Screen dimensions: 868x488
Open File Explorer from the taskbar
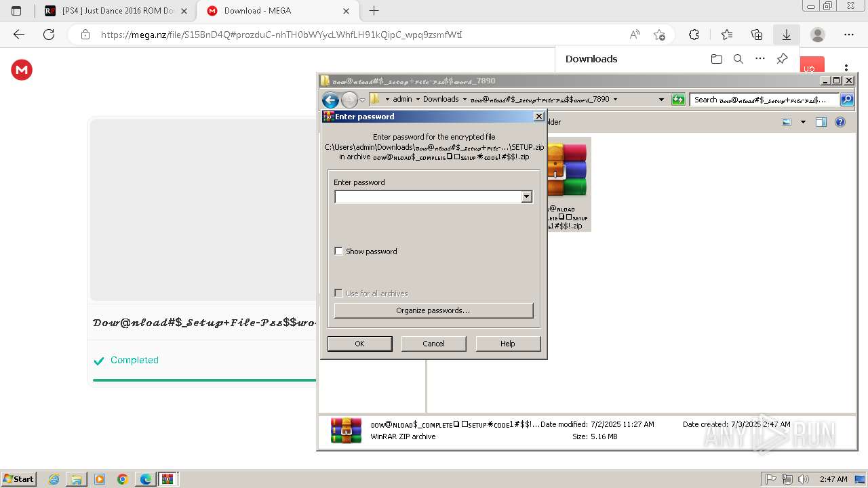(77, 479)
